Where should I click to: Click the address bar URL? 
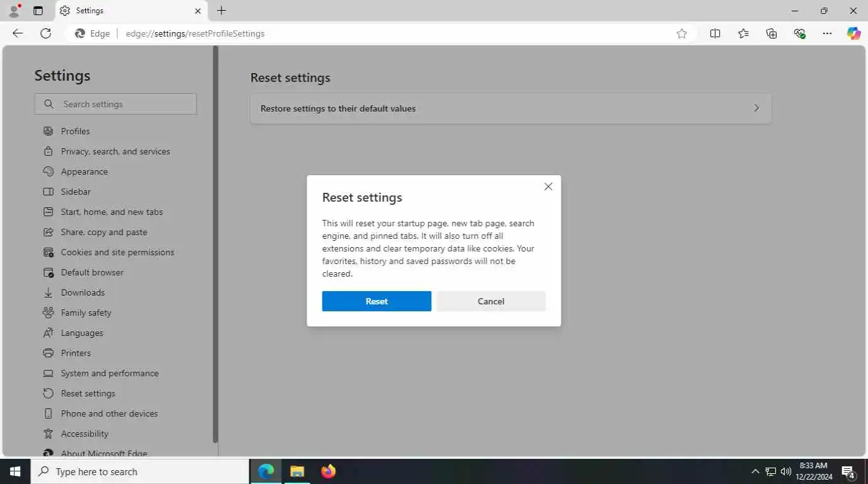point(195,33)
